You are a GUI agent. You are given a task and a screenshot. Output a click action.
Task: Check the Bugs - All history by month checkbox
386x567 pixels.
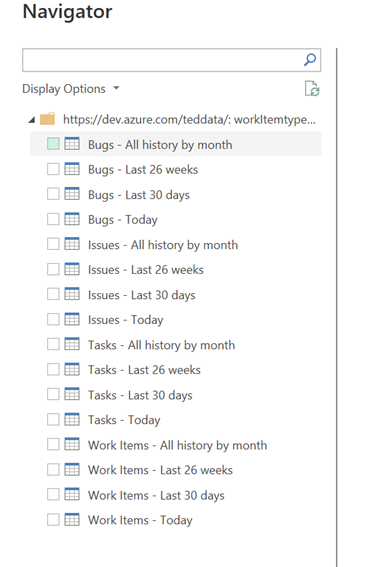click(x=53, y=144)
